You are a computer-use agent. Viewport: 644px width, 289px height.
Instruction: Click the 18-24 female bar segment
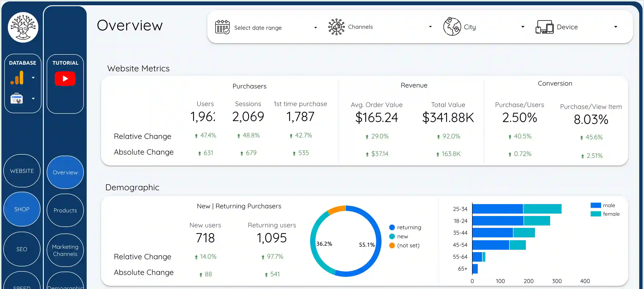(x=537, y=221)
